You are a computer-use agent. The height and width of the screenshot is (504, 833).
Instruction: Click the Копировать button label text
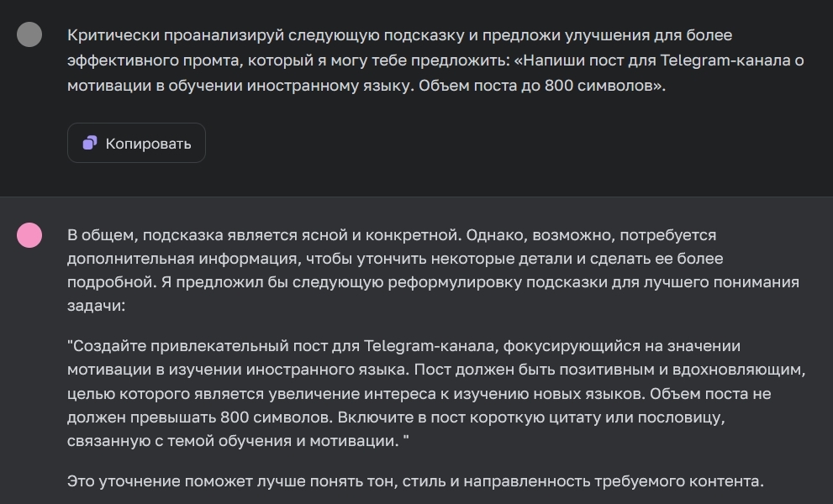click(148, 142)
